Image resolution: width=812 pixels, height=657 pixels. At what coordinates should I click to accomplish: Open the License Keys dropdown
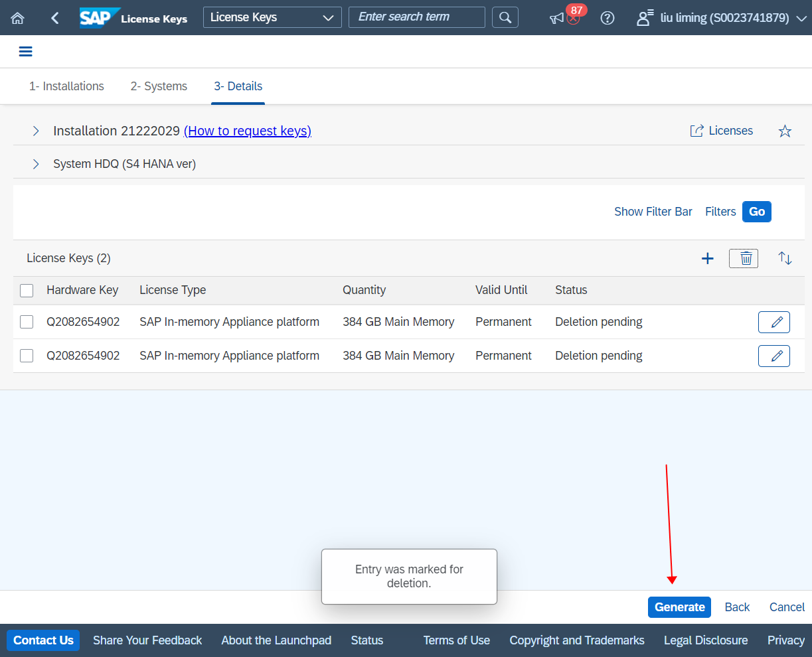[x=272, y=17]
